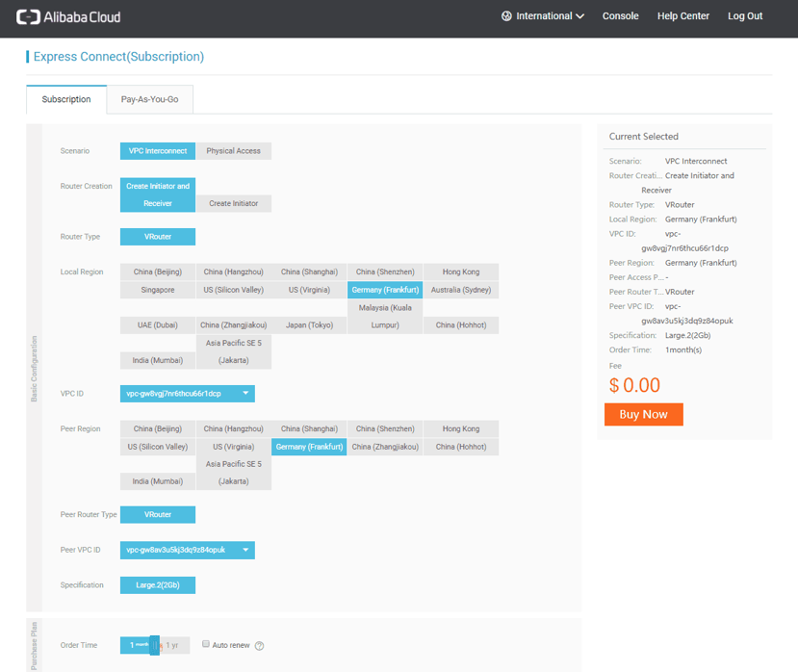Select Germany (Frankfurt) as Peer Region

click(309, 447)
